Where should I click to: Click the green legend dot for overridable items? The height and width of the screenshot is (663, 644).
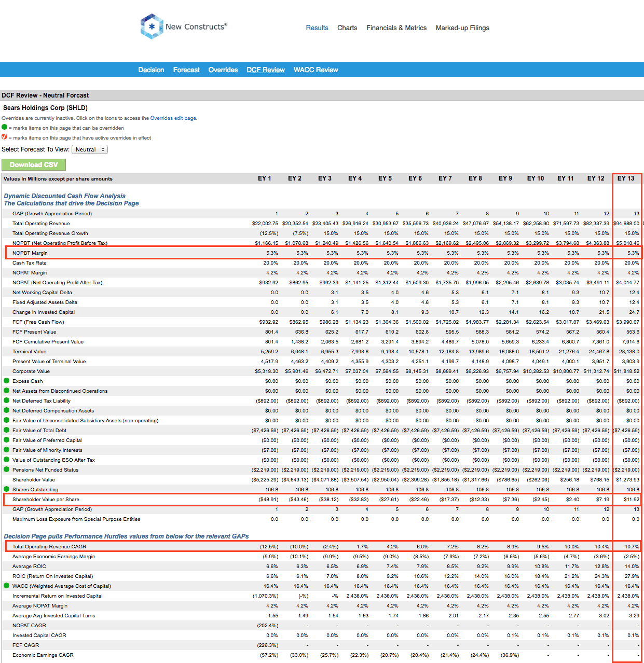click(5, 127)
